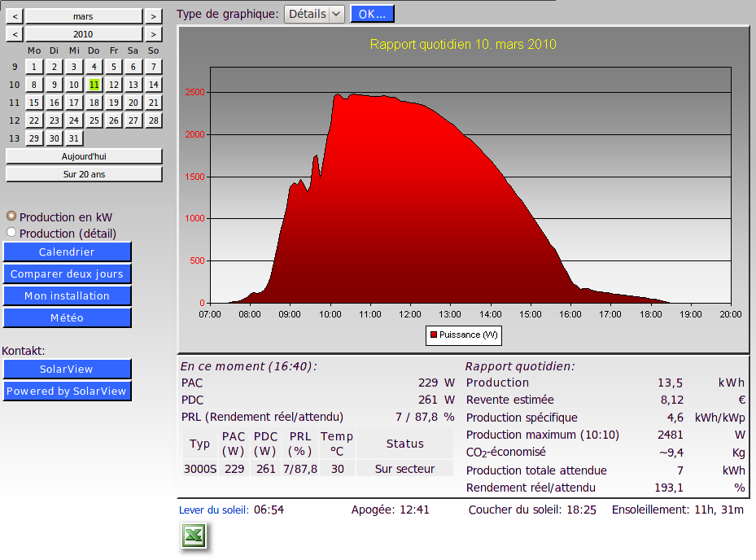Click week number 12 label
The width and height of the screenshot is (756, 560).
tap(15, 120)
